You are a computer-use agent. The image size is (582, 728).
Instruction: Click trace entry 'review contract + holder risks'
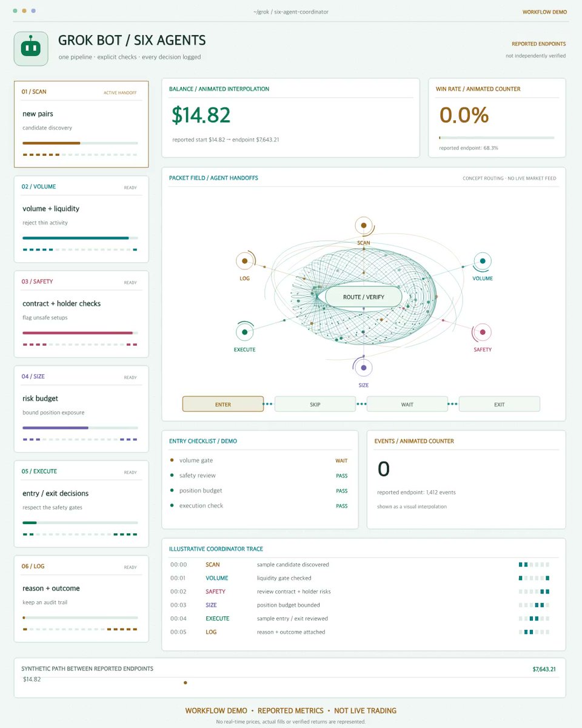point(294,591)
